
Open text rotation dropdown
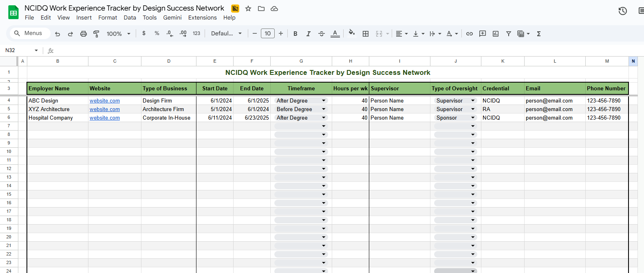(x=452, y=34)
